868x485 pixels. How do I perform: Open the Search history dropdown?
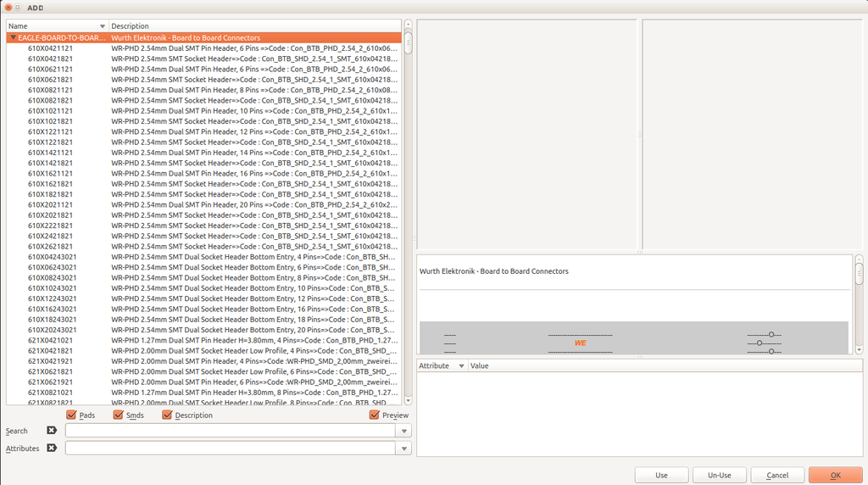pos(404,431)
